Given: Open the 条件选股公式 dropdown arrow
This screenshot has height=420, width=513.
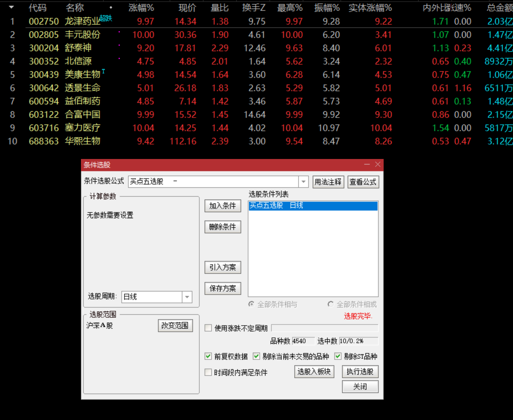Looking at the screenshot, I should click(303, 182).
